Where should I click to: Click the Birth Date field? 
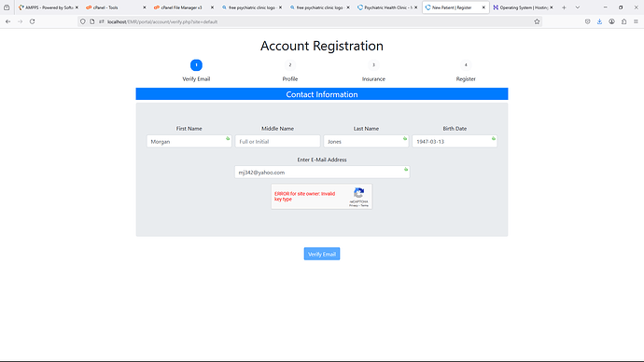(x=455, y=141)
